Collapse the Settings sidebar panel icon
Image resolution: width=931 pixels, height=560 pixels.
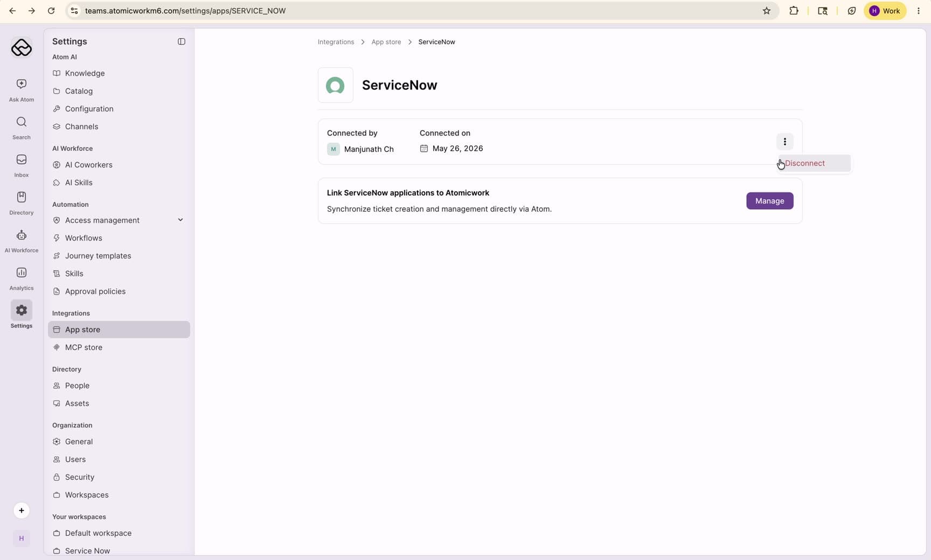click(182, 41)
